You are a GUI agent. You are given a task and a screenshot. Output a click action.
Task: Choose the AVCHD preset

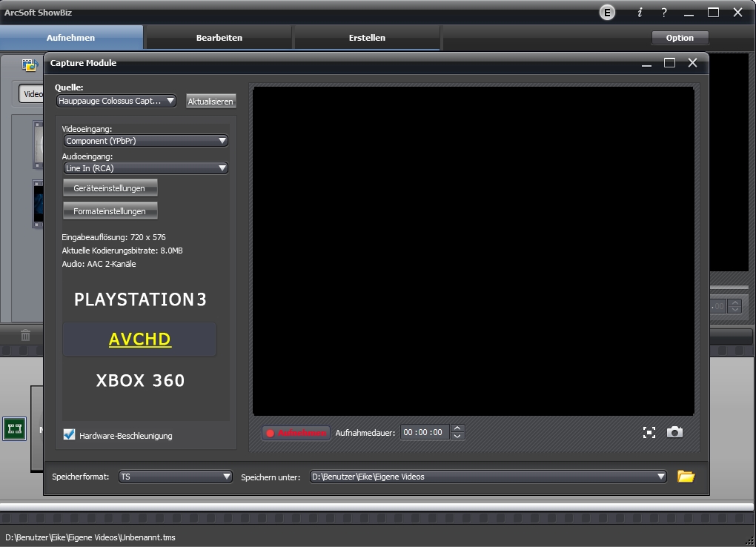pos(140,339)
